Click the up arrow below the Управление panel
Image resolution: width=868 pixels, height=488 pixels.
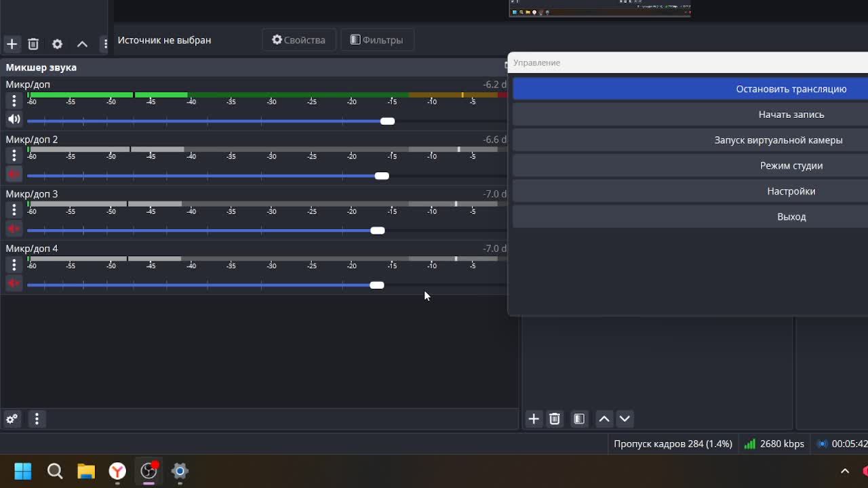[x=604, y=419]
